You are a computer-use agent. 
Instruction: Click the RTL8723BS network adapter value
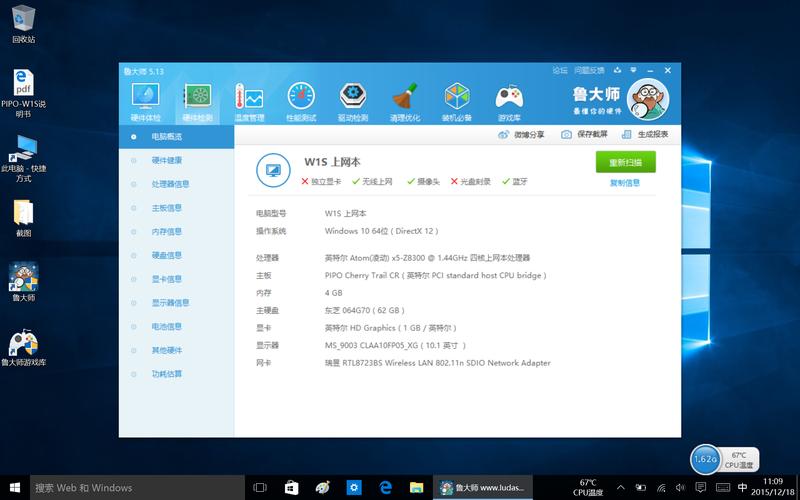coord(438,363)
